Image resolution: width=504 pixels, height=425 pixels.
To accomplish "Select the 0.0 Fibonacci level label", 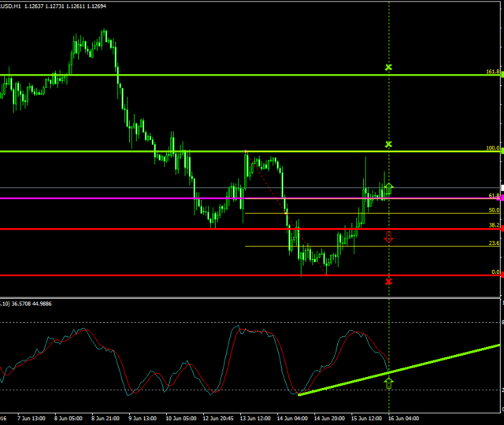I will (x=495, y=272).
